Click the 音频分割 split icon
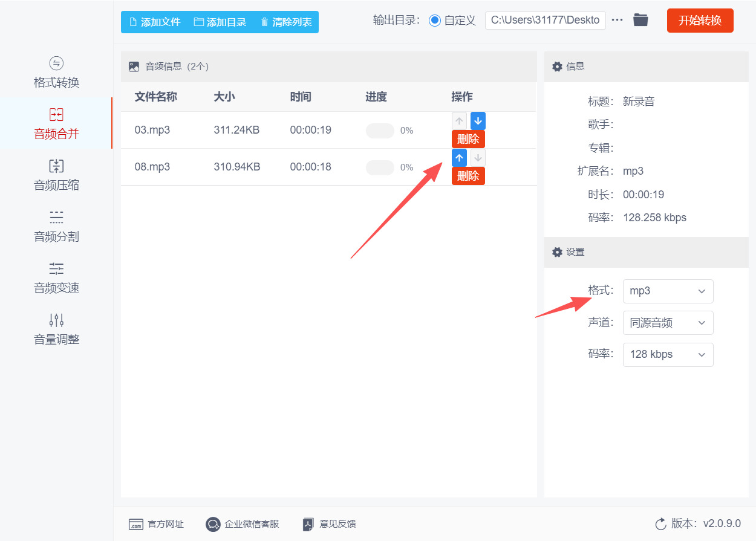 (x=56, y=218)
